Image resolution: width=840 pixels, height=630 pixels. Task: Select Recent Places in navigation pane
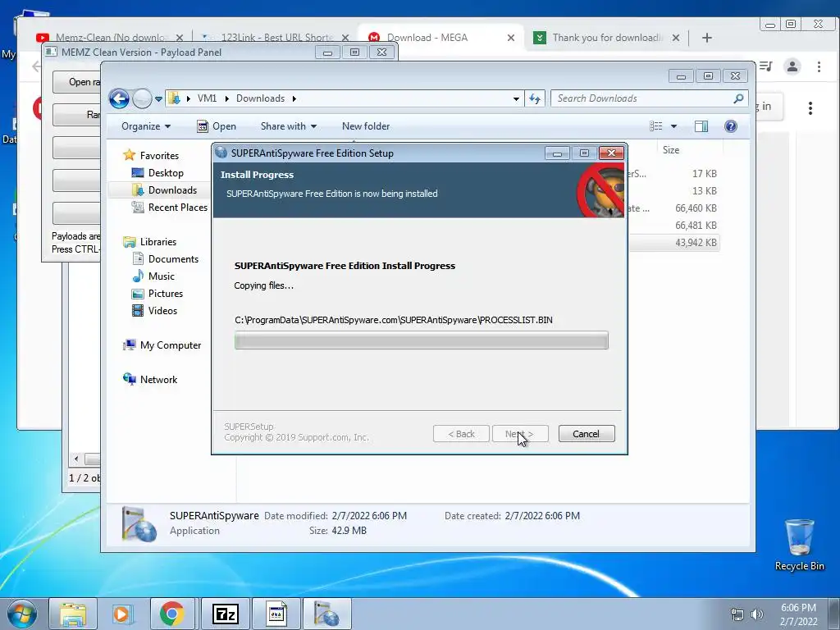point(177,208)
